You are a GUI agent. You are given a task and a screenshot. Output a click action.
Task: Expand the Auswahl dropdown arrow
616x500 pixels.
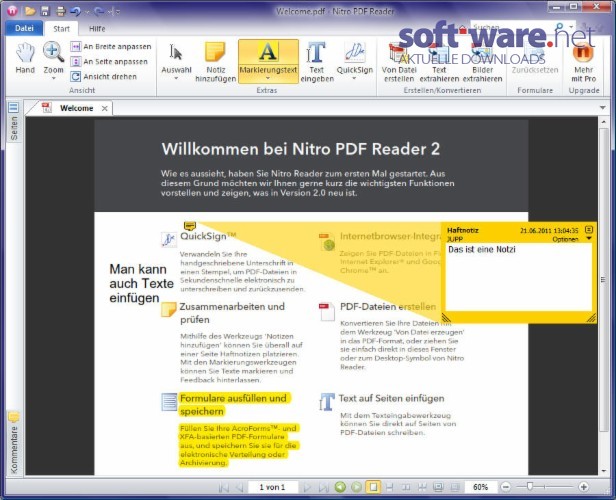point(176,79)
